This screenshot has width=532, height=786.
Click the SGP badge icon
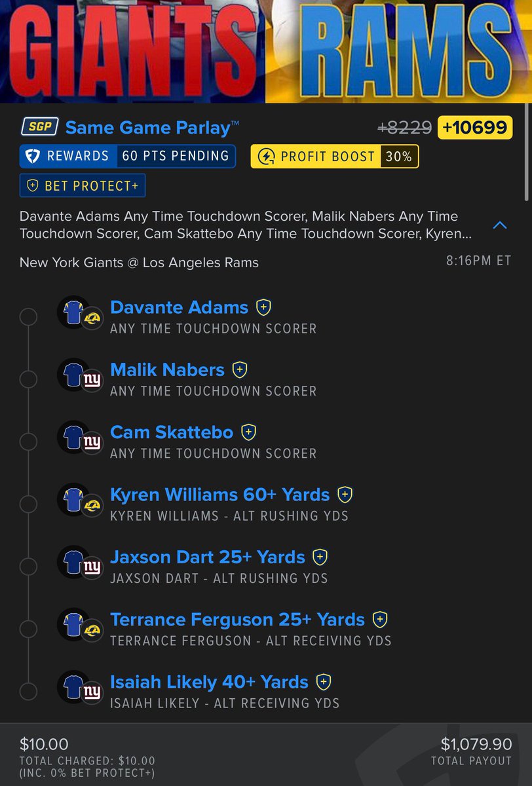[x=39, y=126]
